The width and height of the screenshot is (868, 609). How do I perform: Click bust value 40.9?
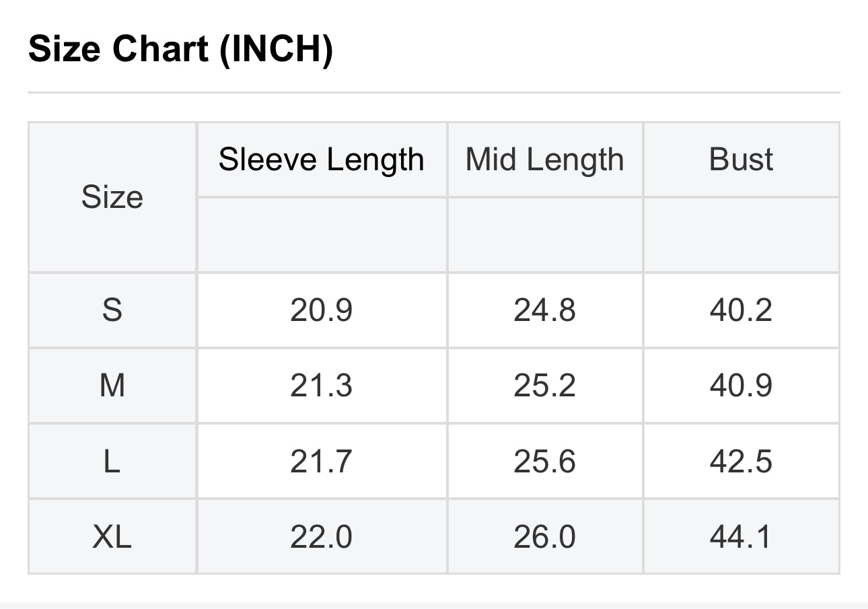741,386
